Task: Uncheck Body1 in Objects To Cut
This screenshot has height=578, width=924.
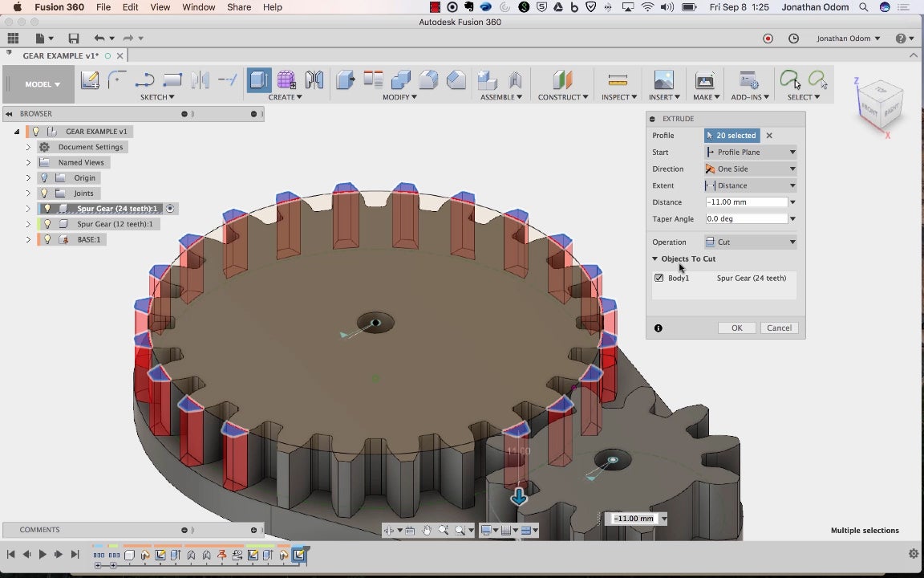Action: (659, 278)
